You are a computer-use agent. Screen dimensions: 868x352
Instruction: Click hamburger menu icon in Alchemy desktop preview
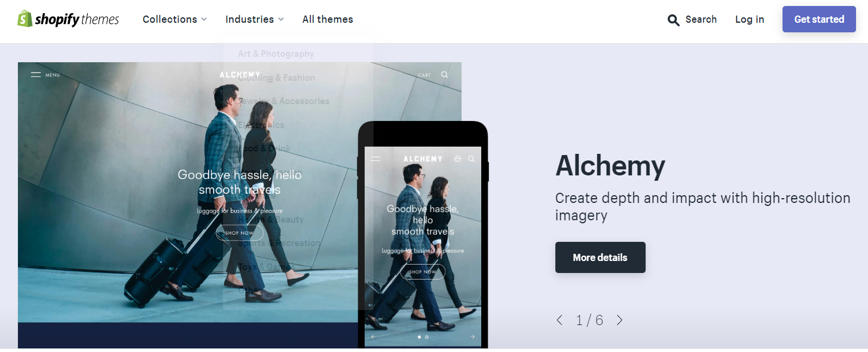coord(36,75)
